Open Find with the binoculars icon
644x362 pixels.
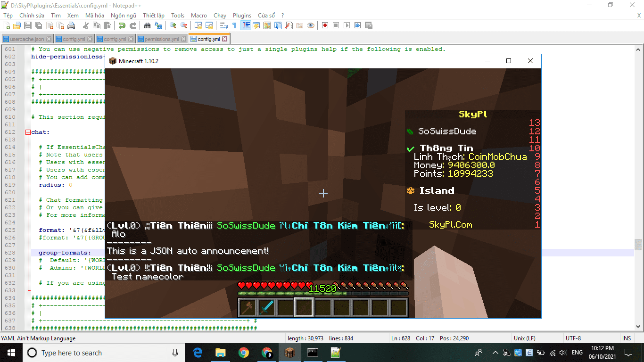coord(147,25)
